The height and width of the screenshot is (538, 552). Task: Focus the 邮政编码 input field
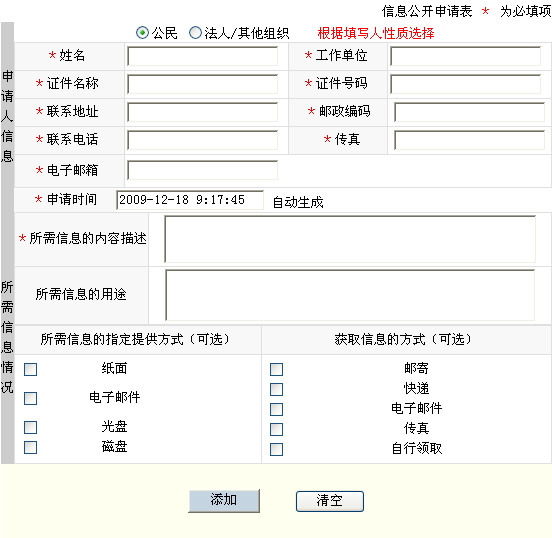click(x=469, y=112)
